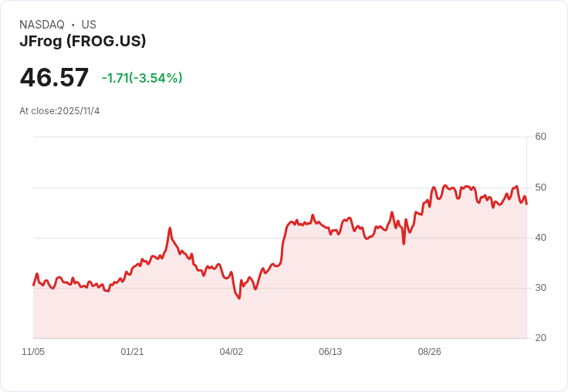The image size is (568, 392).
Task: Click the rightmost end of the price line
Action: [x=526, y=204]
